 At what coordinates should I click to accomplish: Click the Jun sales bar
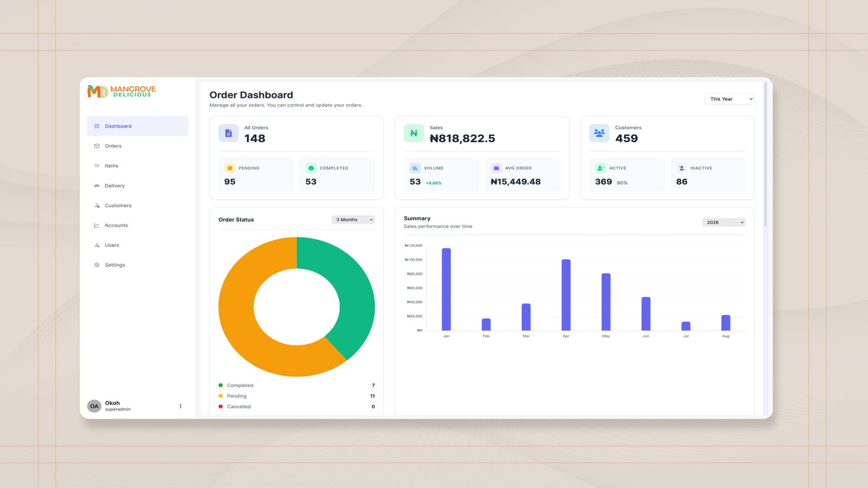click(x=646, y=313)
